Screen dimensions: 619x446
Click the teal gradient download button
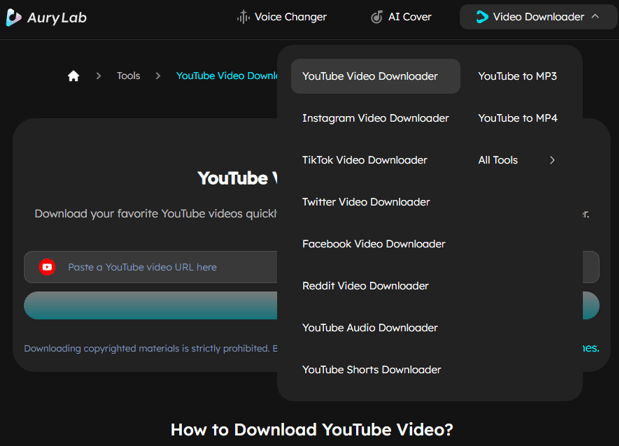point(151,305)
